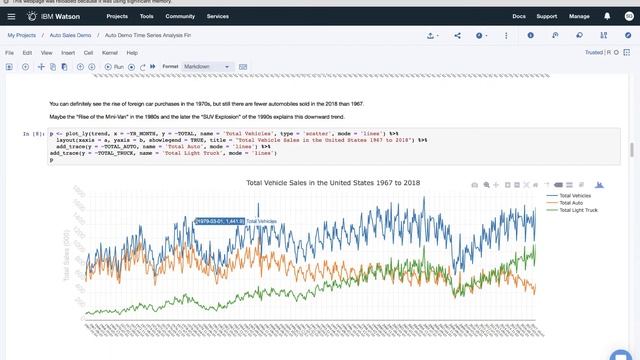Open the Docs link
This screenshot has height=360, width=640.
(x=519, y=16)
